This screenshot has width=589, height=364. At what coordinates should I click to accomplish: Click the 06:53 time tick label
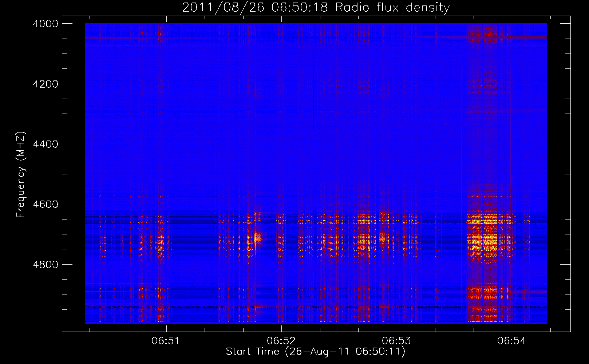coord(396,341)
